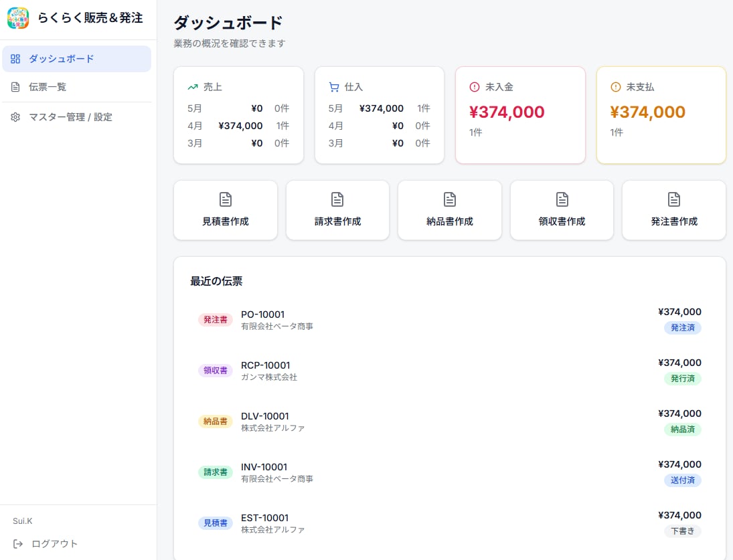Click the 未入金 alert circle icon
The height and width of the screenshot is (560, 733).
pos(475,87)
